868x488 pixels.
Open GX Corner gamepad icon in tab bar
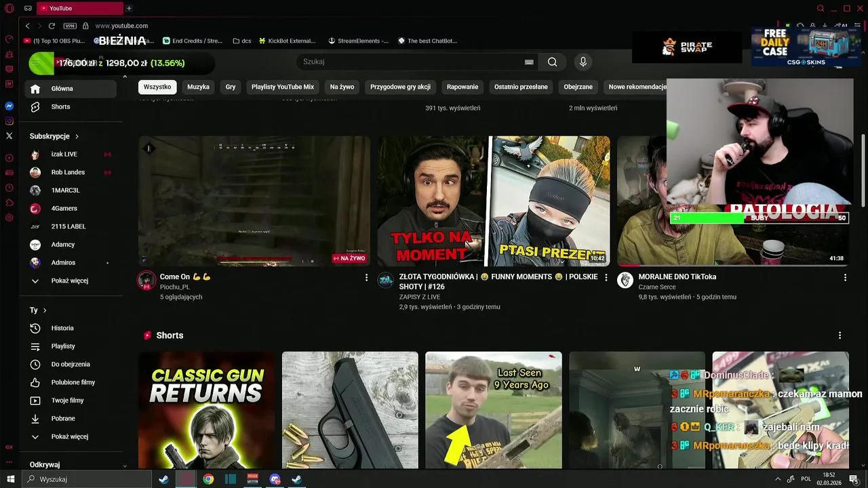tap(28, 8)
